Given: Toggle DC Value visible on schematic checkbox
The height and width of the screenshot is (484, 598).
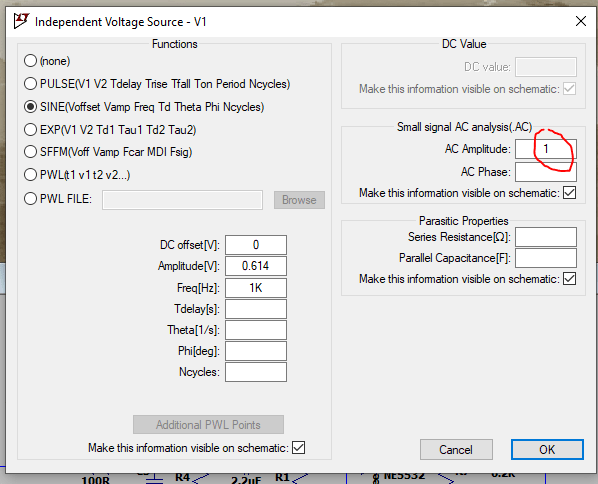Looking at the screenshot, I should point(569,89).
